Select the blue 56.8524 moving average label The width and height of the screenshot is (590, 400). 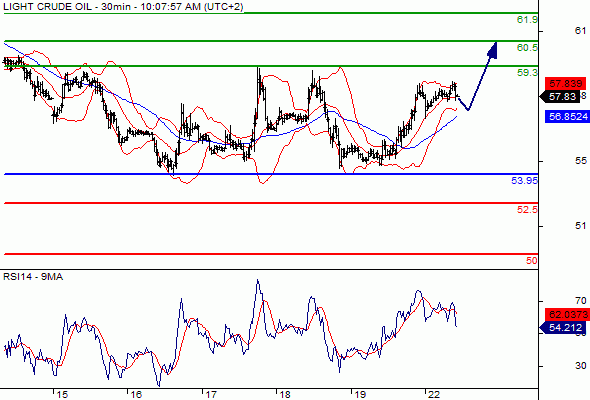[x=567, y=117]
